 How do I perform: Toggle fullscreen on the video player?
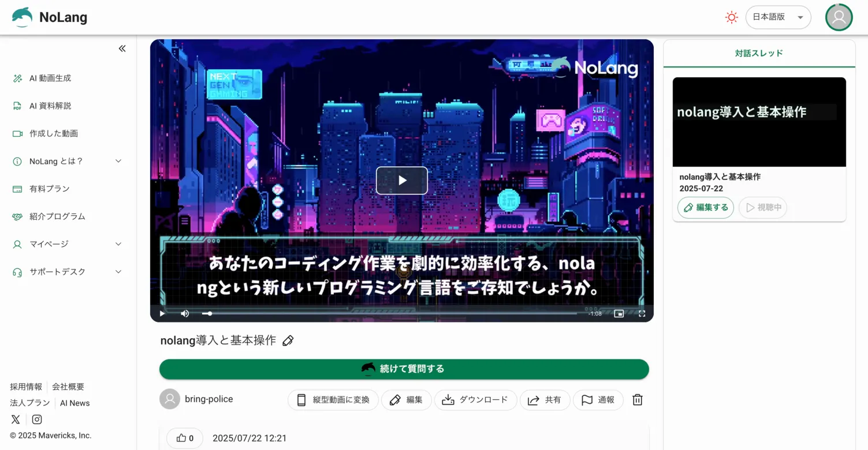(642, 314)
